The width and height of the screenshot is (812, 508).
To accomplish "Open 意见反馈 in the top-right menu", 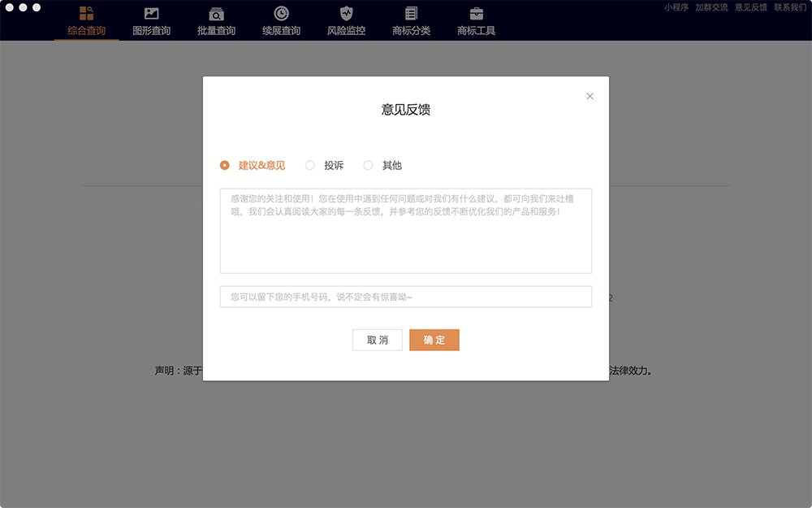I will coord(750,7).
